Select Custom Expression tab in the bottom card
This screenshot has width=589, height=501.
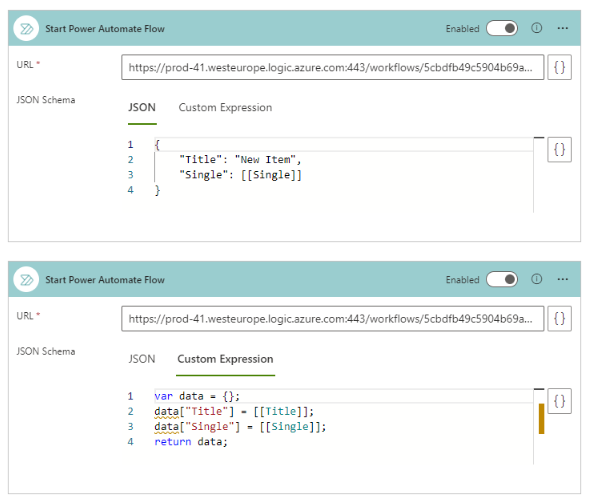(x=225, y=359)
